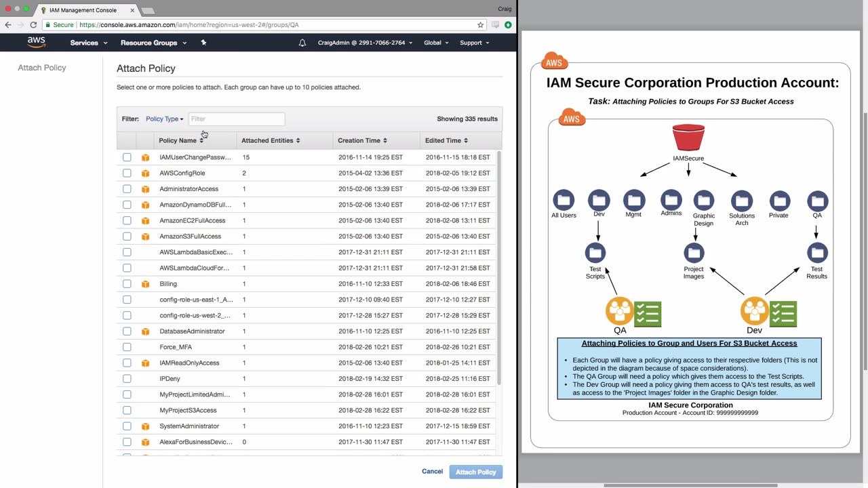Image resolution: width=868 pixels, height=488 pixels.
Task: Bookmark page with the star icon
Action: (x=481, y=24)
